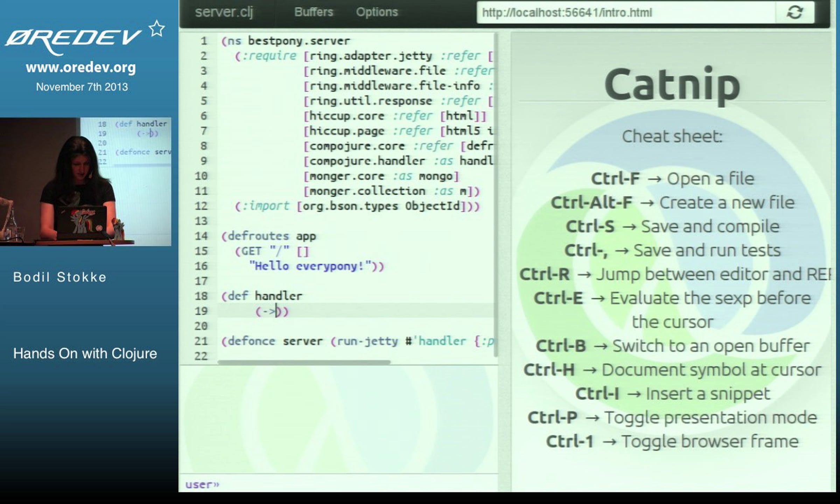
Task: Click the "monger.collection :as m" line
Action: [x=391, y=191]
